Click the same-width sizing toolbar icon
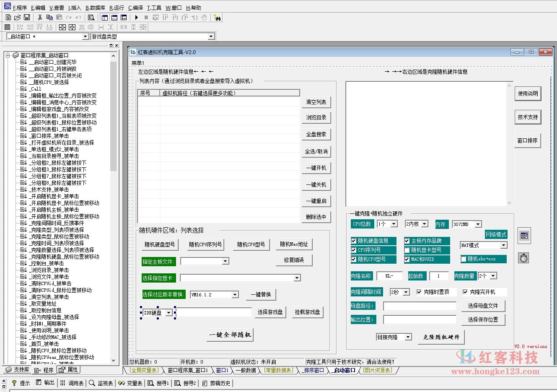 124,27
